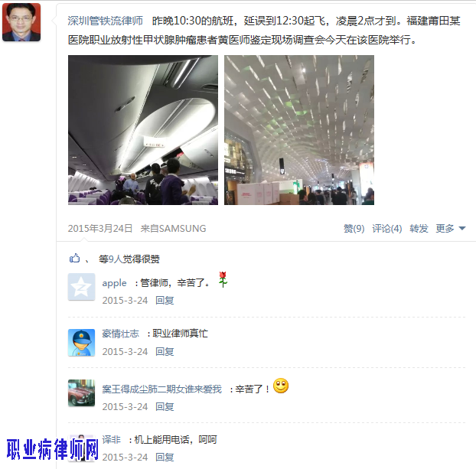Open the post author's profile photo
476x469 pixels.
(x=21, y=22)
